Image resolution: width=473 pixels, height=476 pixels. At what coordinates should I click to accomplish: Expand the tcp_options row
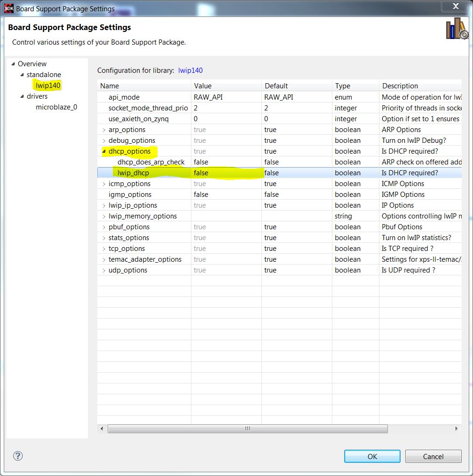click(104, 249)
